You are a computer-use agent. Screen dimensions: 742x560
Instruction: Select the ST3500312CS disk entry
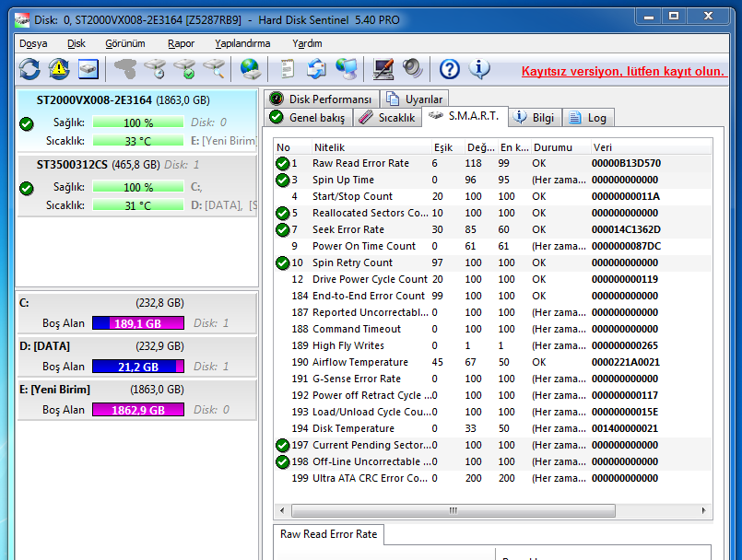[x=137, y=186]
